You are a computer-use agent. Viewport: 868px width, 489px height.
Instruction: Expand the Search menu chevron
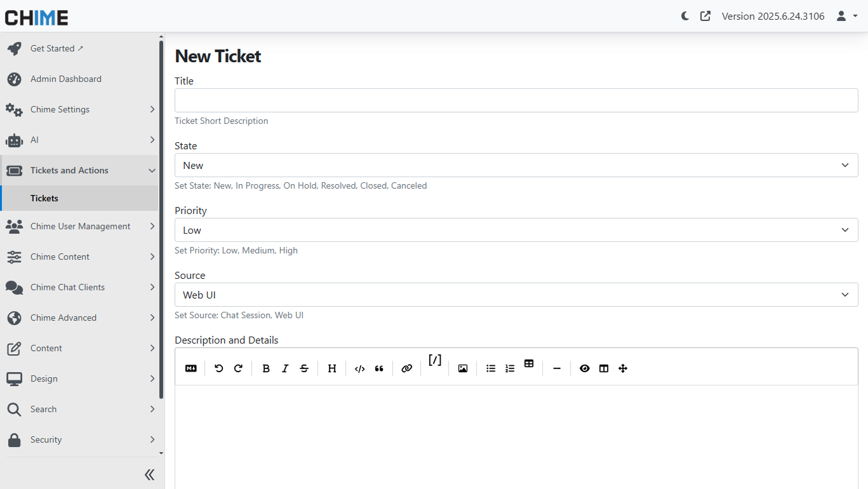[x=152, y=409]
